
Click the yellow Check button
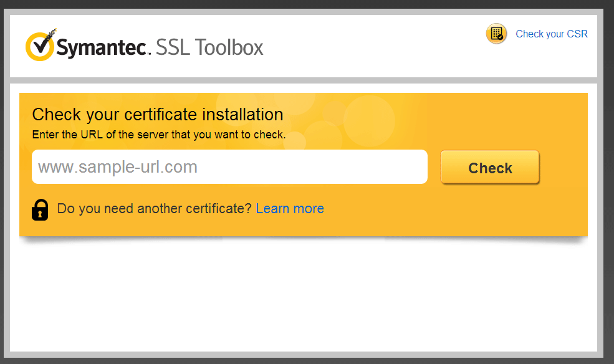click(x=490, y=168)
